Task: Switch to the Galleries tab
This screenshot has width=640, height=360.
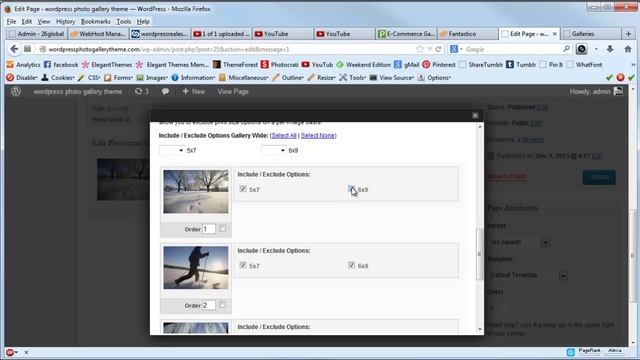Action: pos(591,34)
